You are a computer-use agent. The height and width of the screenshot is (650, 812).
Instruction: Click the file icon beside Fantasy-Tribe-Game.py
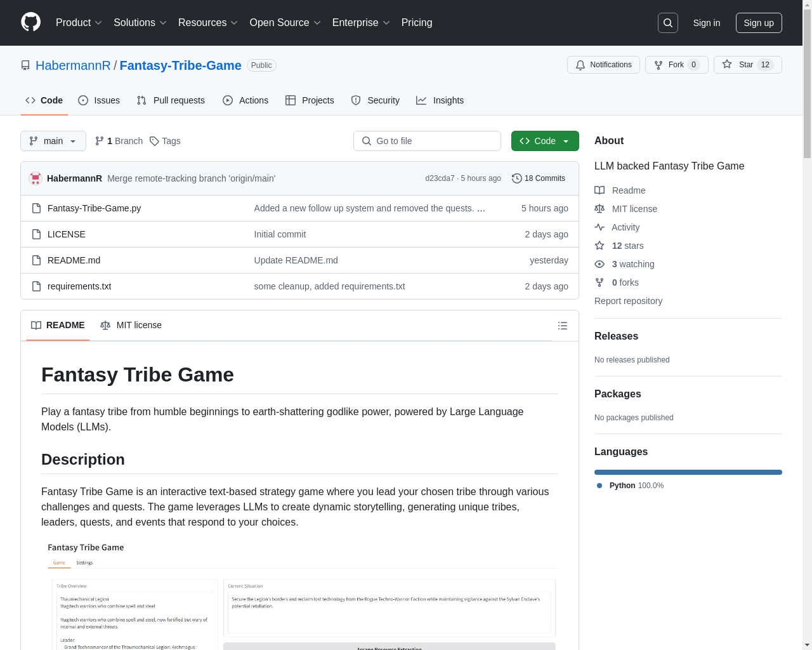click(x=36, y=208)
